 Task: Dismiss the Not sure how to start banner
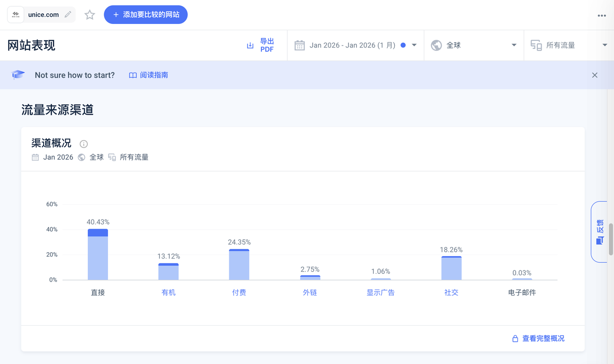click(594, 75)
